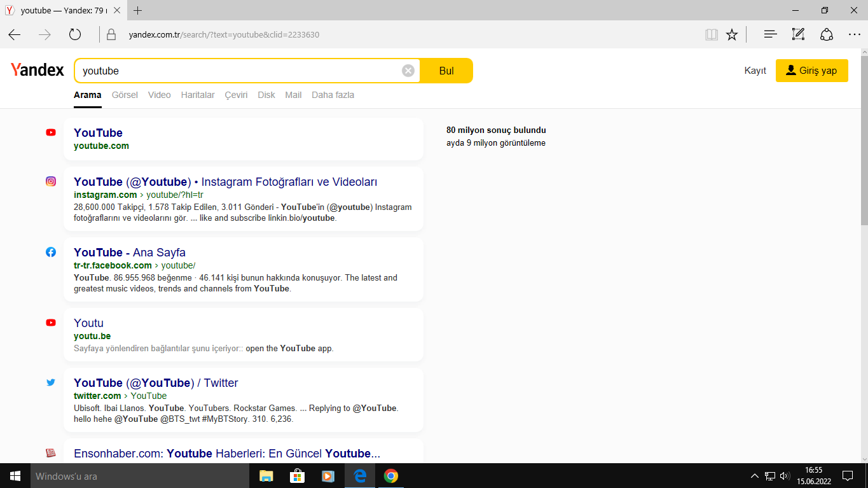Show hidden system tray icons
Screen dimensions: 868x488
click(x=755, y=476)
